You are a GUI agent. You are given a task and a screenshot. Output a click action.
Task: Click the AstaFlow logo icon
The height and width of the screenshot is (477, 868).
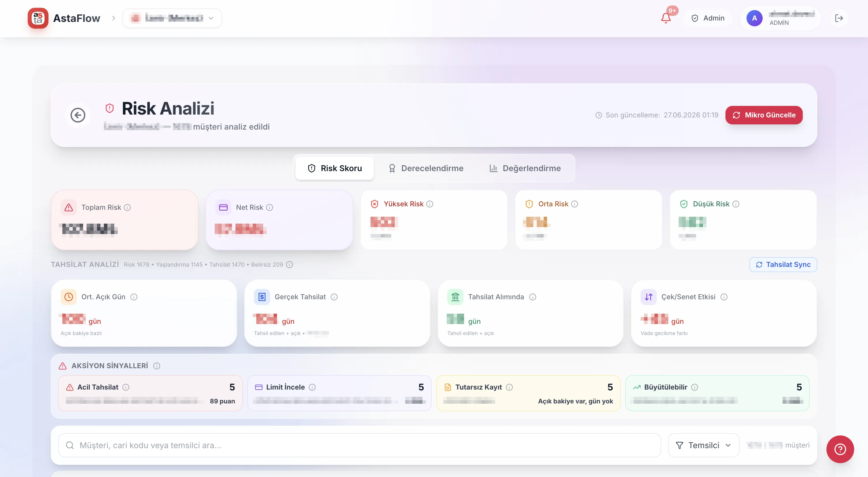pyautogui.click(x=38, y=18)
